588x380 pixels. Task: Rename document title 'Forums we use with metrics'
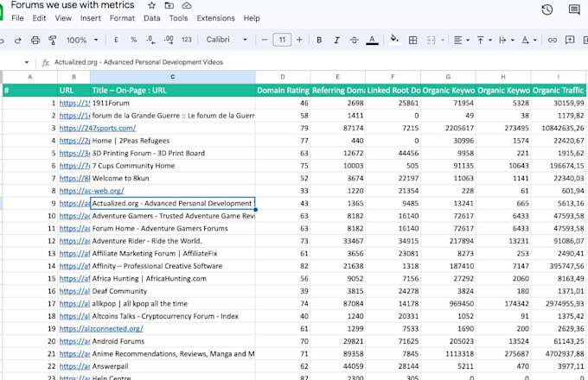click(x=73, y=5)
